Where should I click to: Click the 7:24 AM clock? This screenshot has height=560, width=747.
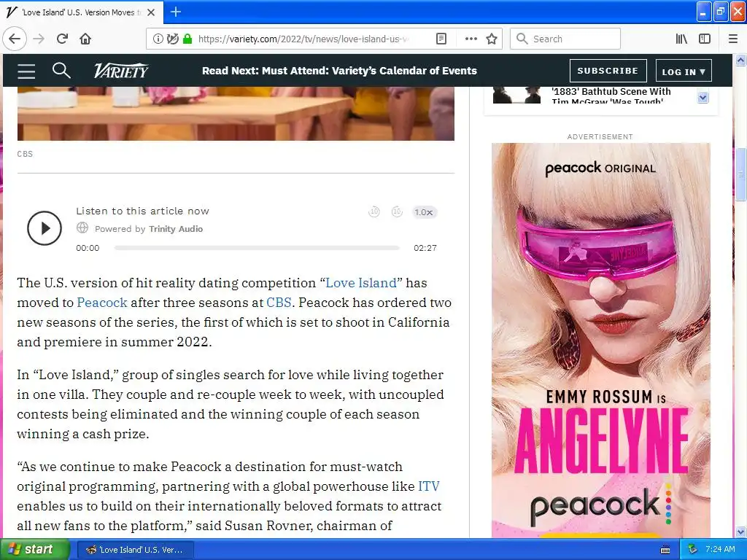pyautogui.click(x=720, y=549)
